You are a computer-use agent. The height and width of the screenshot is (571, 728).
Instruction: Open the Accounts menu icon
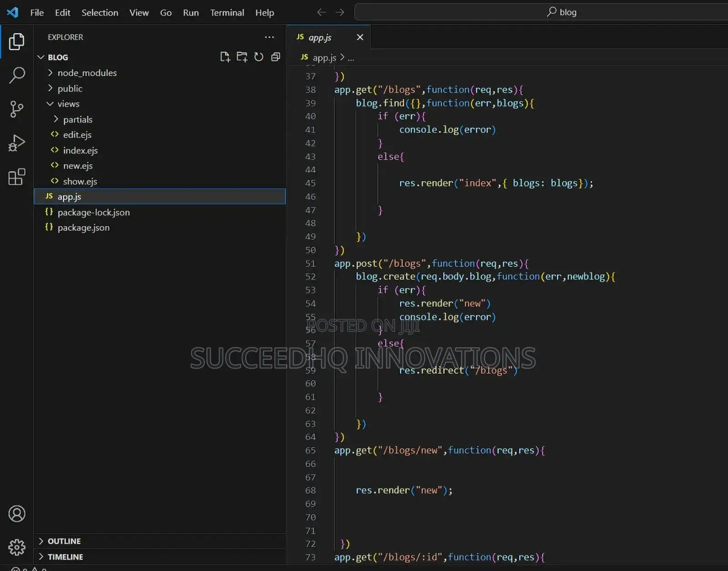pos(17,514)
